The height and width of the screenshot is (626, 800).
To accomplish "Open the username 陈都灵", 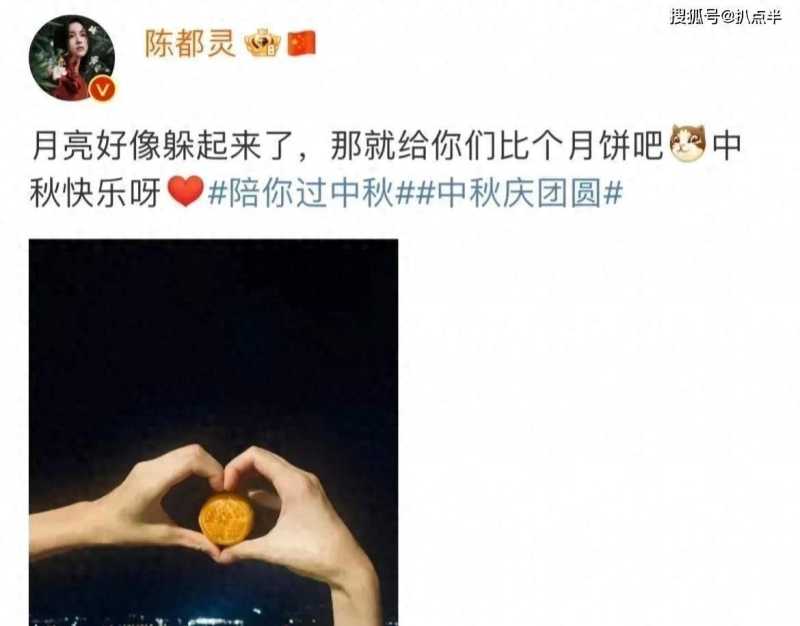I will click(x=190, y=43).
